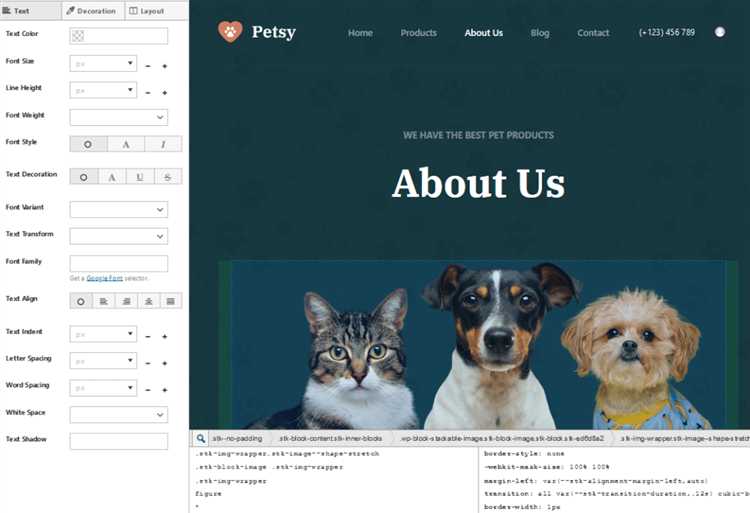Apply strikethrough Text Decoration
This screenshot has width=750, height=513.
tap(168, 176)
